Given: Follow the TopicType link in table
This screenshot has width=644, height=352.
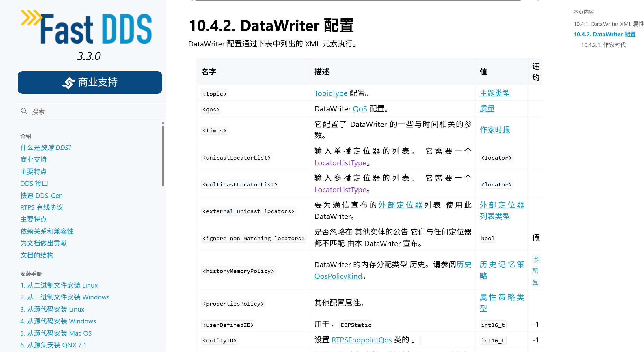Looking at the screenshot, I should [331, 93].
